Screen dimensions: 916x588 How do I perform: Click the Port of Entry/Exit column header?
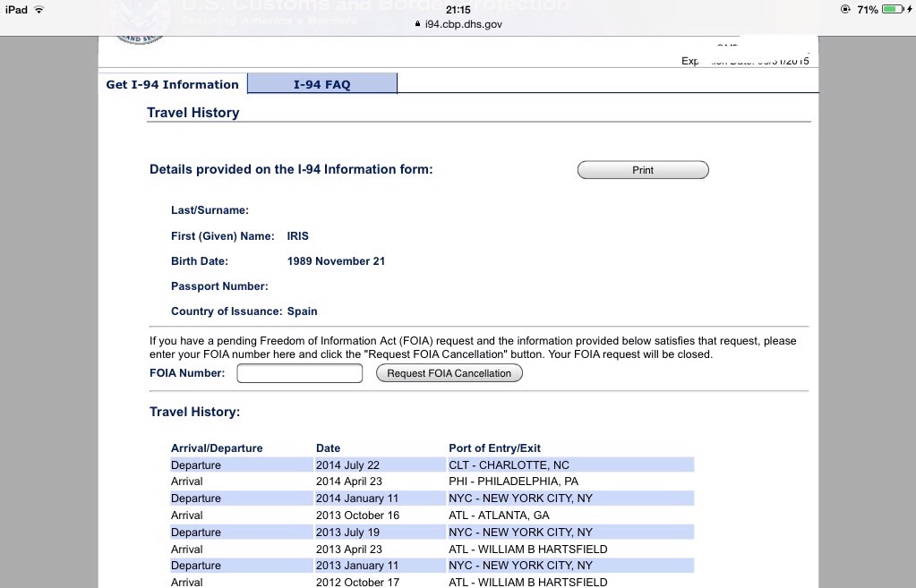tap(494, 447)
